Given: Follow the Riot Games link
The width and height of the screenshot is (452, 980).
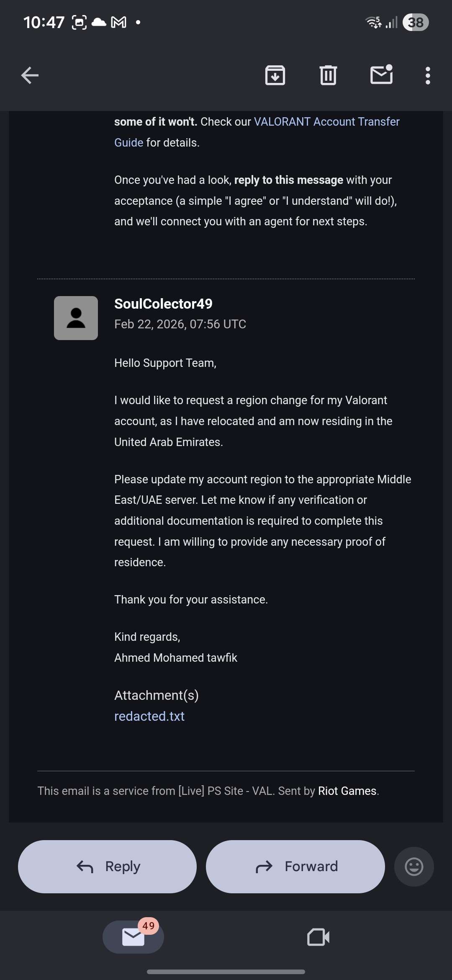Looking at the screenshot, I should [x=347, y=791].
